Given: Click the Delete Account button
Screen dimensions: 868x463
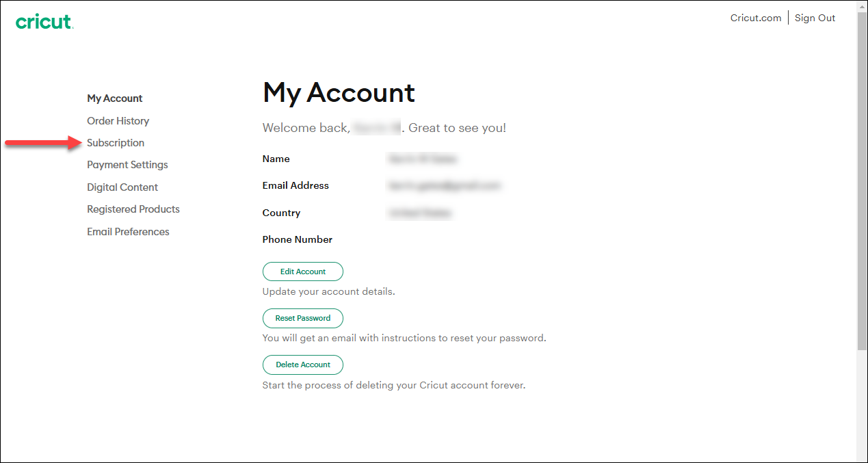Looking at the screenshot, I should click(303, 365).
